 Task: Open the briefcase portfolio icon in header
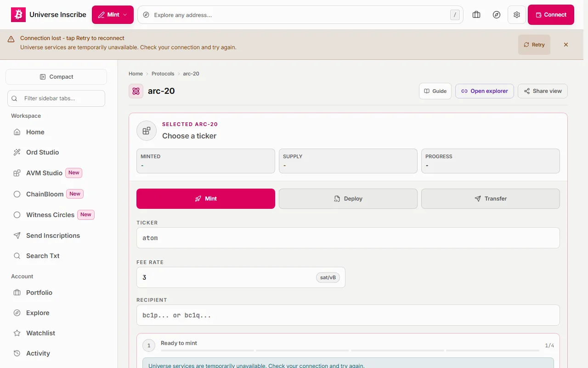[476, 15]
